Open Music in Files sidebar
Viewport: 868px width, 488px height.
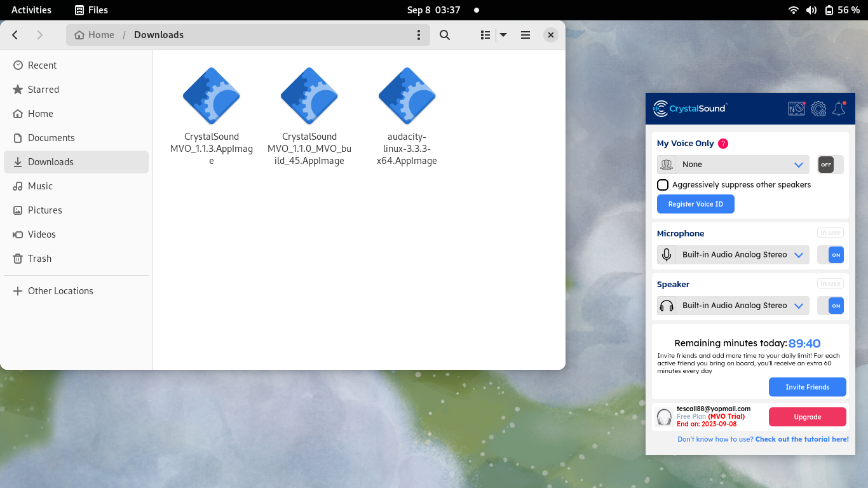(76, 186)
